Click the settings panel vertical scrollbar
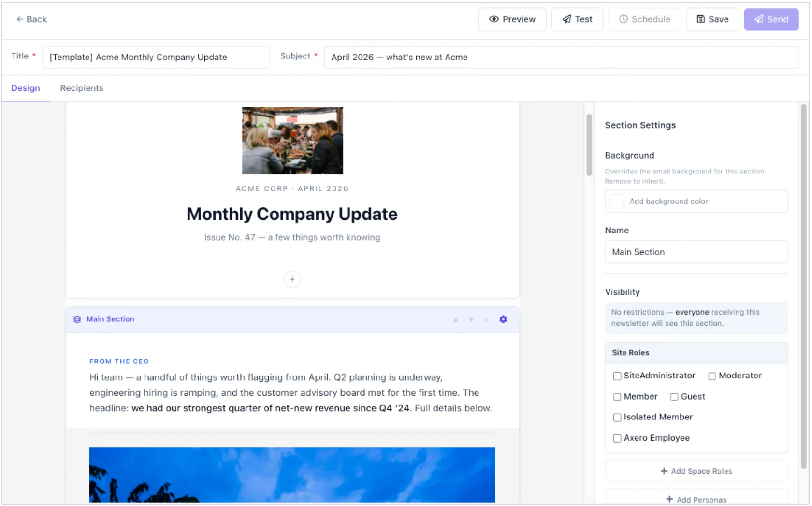This screenshot has width=812, height=506. 804,287
